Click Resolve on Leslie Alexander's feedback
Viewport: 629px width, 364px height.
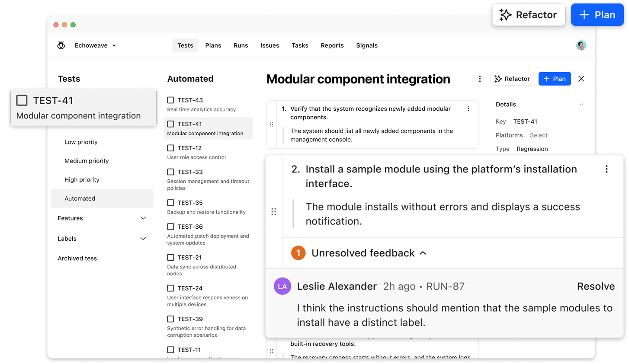596,286
